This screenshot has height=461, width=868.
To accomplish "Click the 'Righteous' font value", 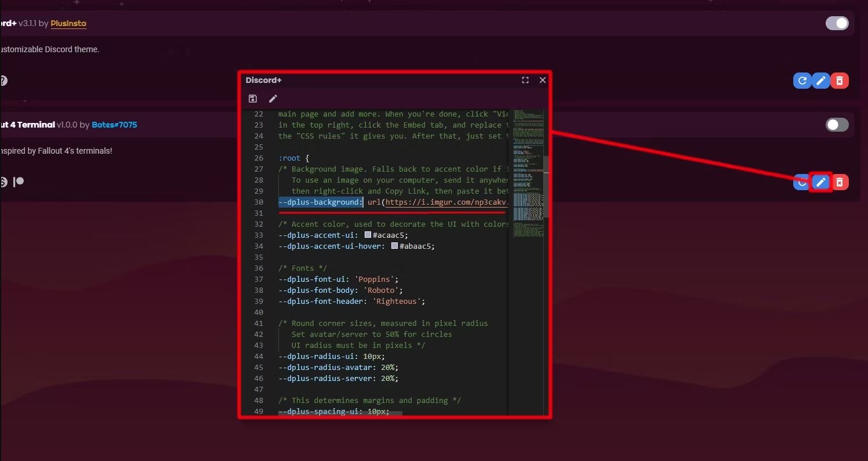I will point(397,302).
